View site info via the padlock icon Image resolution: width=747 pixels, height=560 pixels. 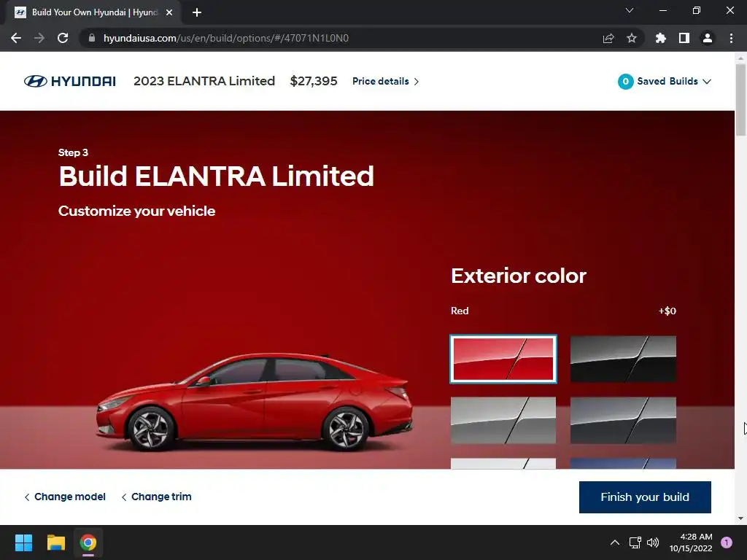click(91, 38)
